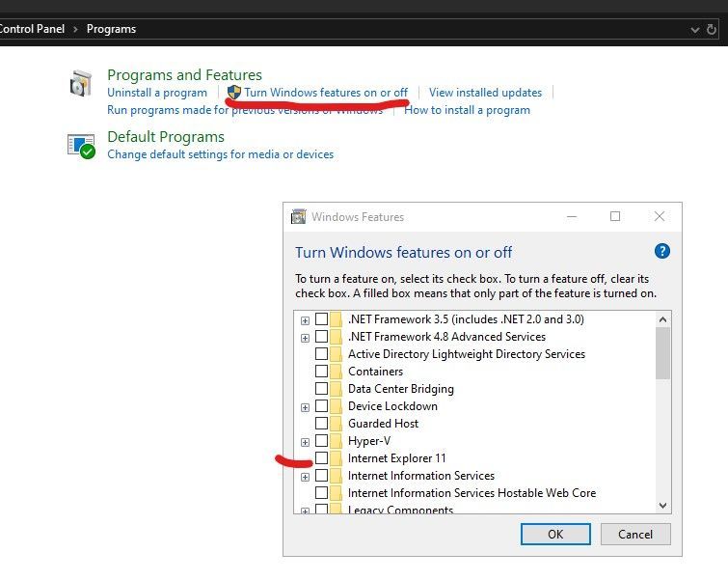The height and width of the screenshot is (580, 728).
Task: Select the Hyper-V row text
Action: click(x=369, y=441)
